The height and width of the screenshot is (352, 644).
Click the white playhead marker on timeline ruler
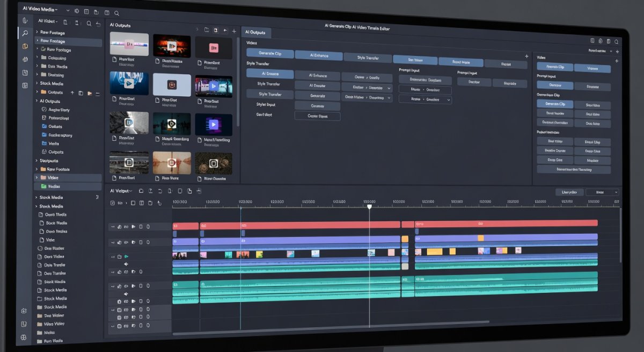pyautogui.click(x=369, y=206)
